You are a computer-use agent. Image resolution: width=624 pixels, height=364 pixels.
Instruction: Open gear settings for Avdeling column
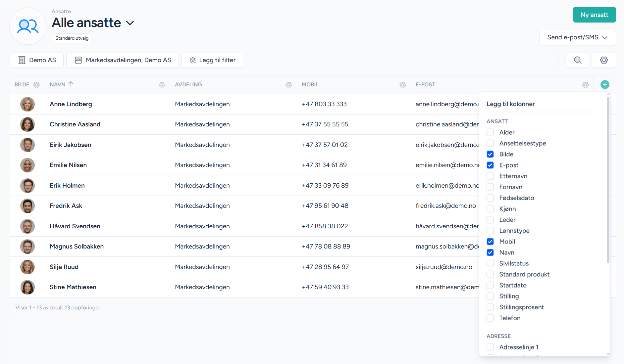coord(289,85)
